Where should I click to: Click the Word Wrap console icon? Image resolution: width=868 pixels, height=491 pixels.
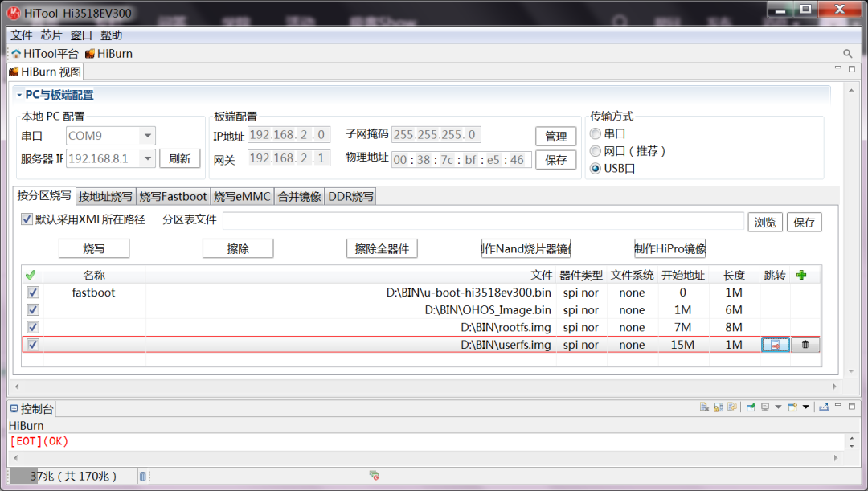(732, 407)
